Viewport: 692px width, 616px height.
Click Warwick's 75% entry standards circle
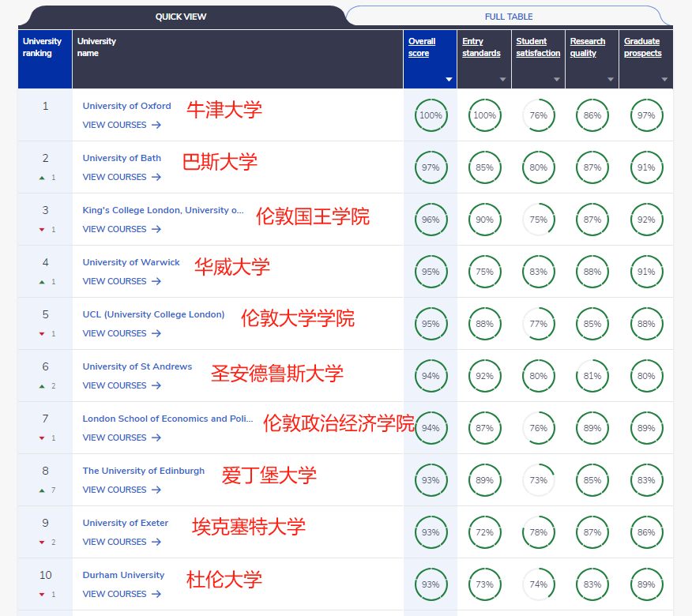(x=484, y=272)
